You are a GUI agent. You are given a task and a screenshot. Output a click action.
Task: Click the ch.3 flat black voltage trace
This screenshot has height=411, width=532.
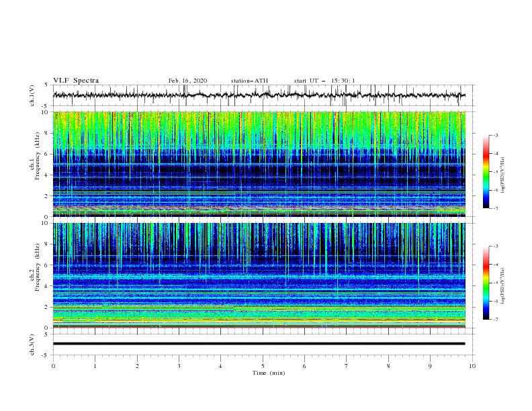(x=259, y=344)
